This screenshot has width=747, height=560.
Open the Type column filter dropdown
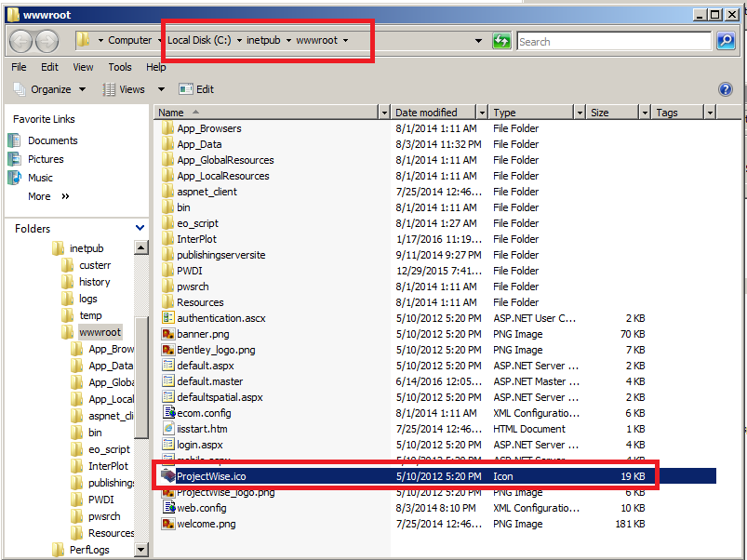[580, 113]
